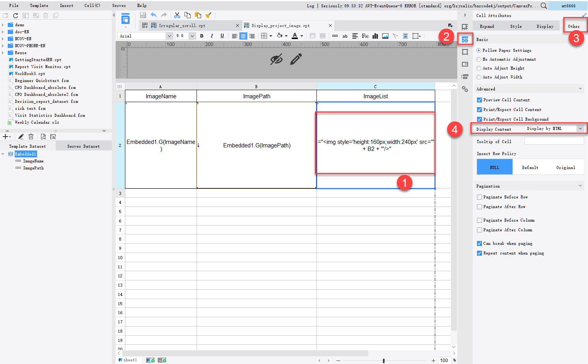588x364 pixels.
Task: Delete the dataset using the trash icon
Action: click(31, 136)
